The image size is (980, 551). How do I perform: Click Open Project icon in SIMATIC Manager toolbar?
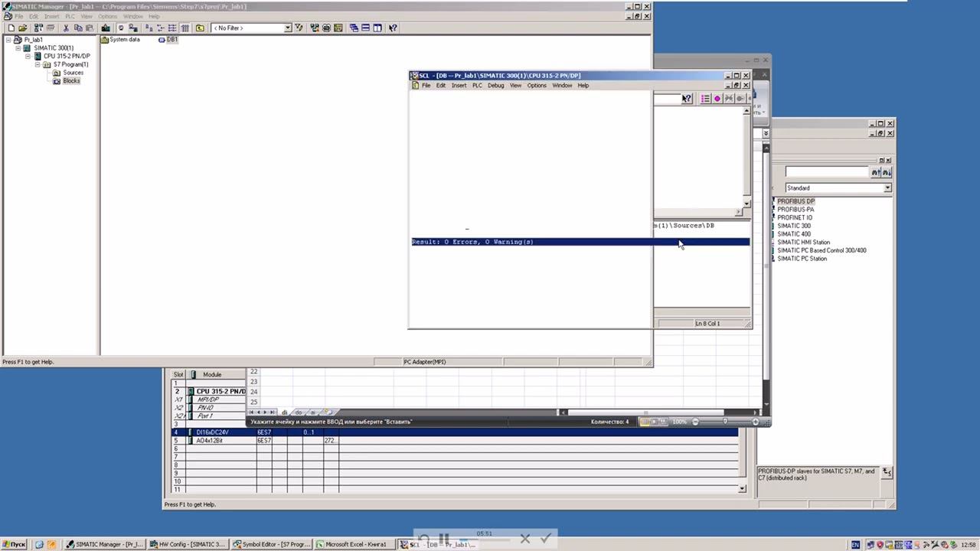(22, 28)
